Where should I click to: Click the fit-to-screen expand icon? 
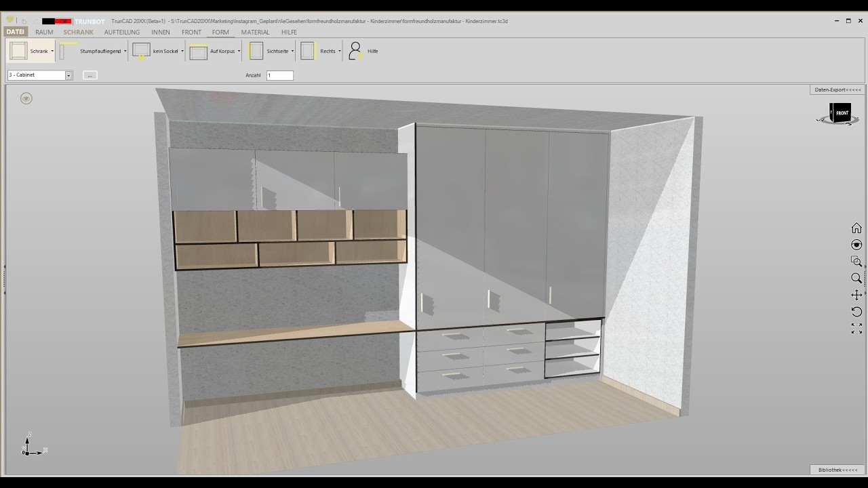tap(856, 328)
